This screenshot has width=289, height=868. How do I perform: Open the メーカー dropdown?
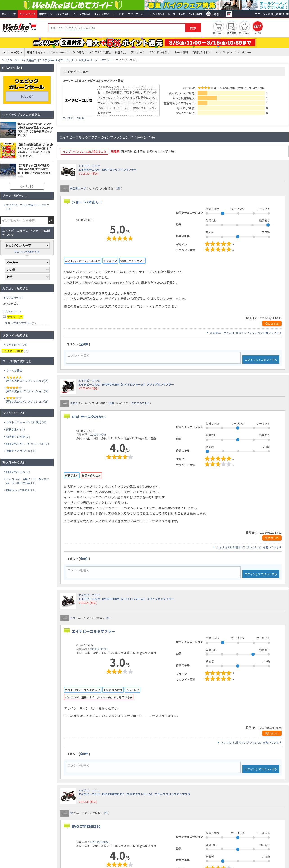click(x=27, y=262)
